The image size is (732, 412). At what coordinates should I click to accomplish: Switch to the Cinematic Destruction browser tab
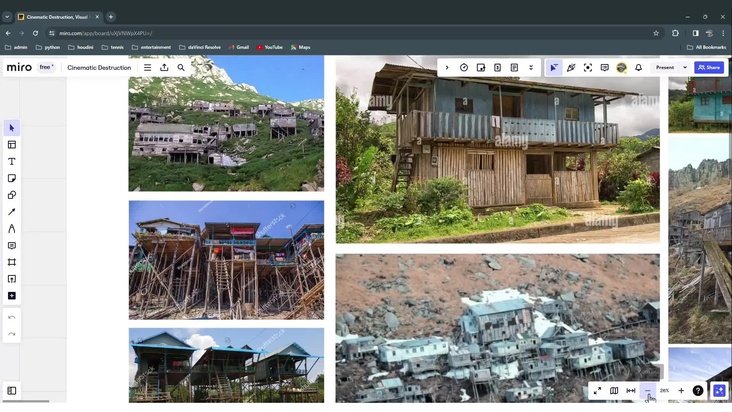55,17
